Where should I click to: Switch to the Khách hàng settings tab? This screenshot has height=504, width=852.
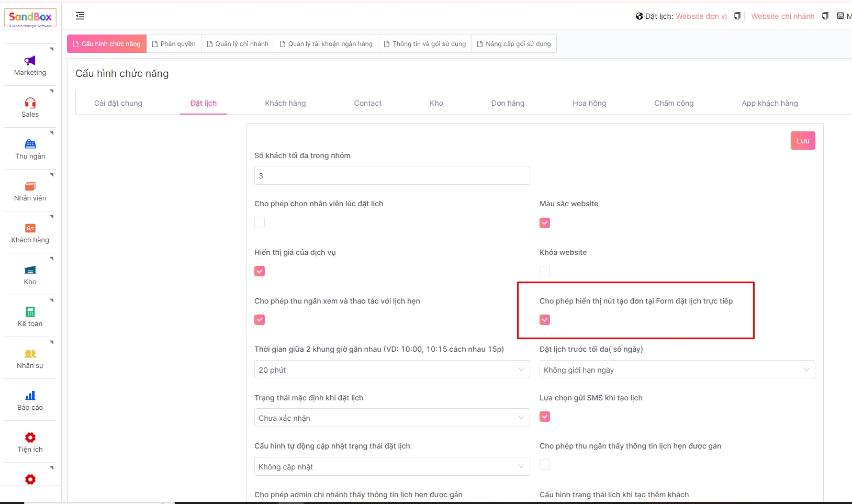tap(285, 103)
